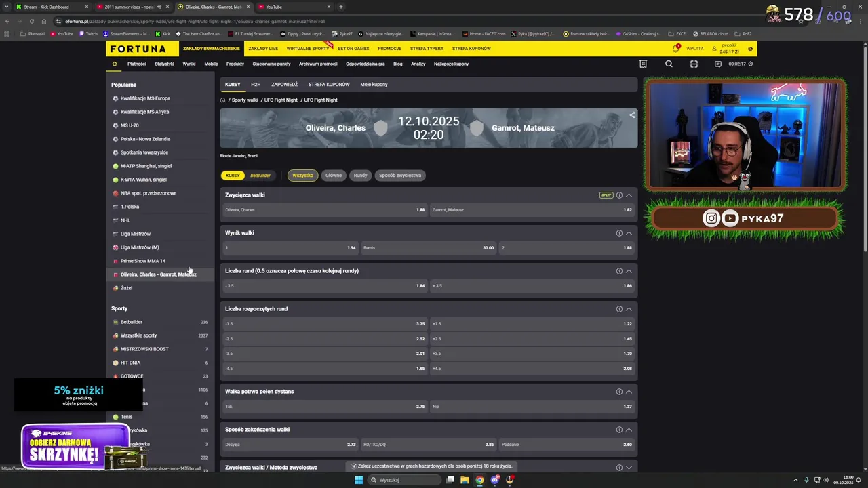Open Chrome from the taskbar
Screen dimensions: 868x488
tap(479, 480)
